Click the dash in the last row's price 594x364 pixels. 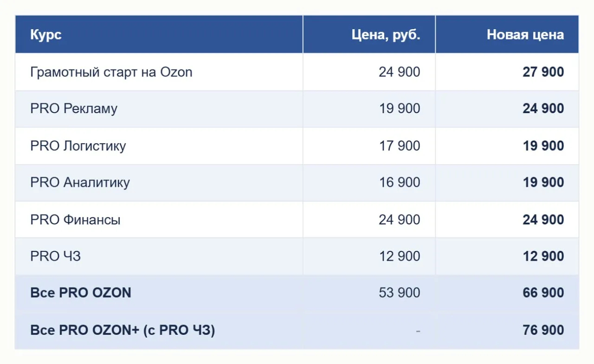click(x=418, y=331)
